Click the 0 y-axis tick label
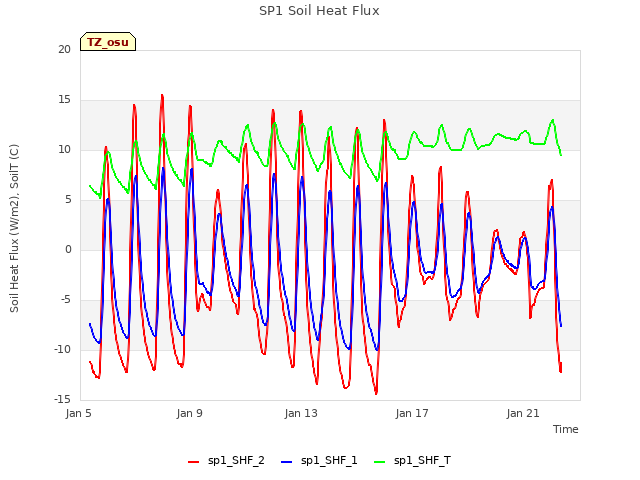640x480 pixels. click(68, 249)
